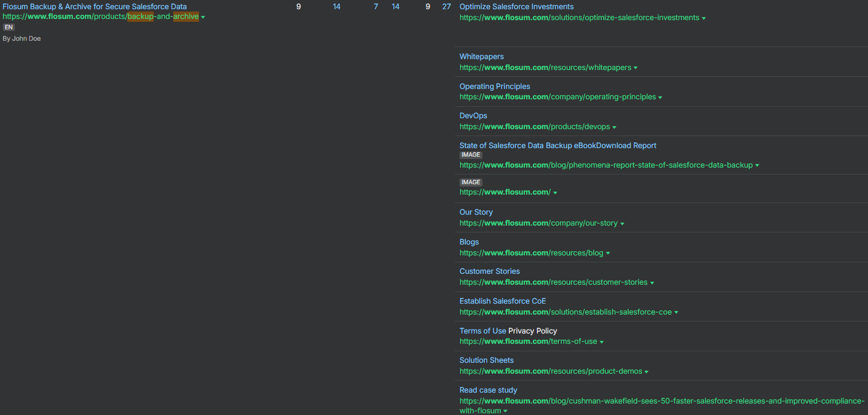Screen dimensions: 868x415
Task: Click the 'By John Doe' author text
Action: (x=22, y=38)
